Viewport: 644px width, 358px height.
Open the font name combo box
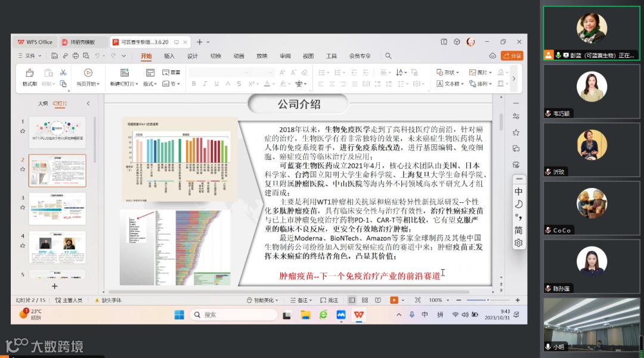(x=219, y=72)
